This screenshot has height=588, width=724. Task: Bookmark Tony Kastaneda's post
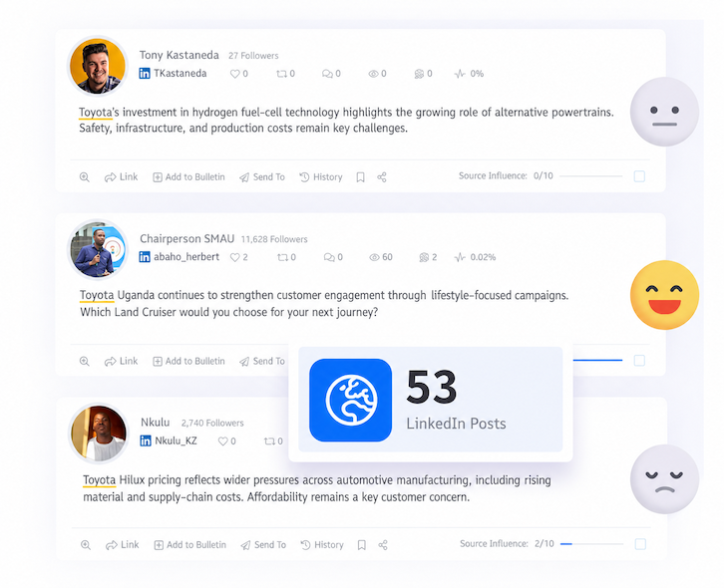click(x=361, y=177)
